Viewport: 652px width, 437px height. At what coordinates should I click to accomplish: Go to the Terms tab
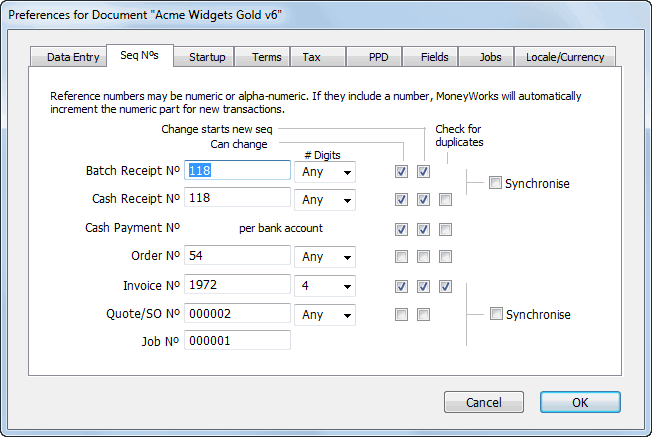263,57
